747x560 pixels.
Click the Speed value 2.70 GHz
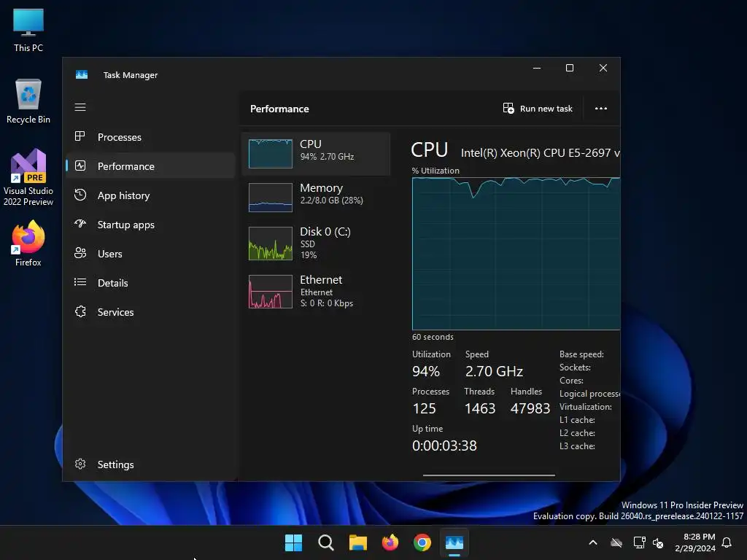pos(494,371)
